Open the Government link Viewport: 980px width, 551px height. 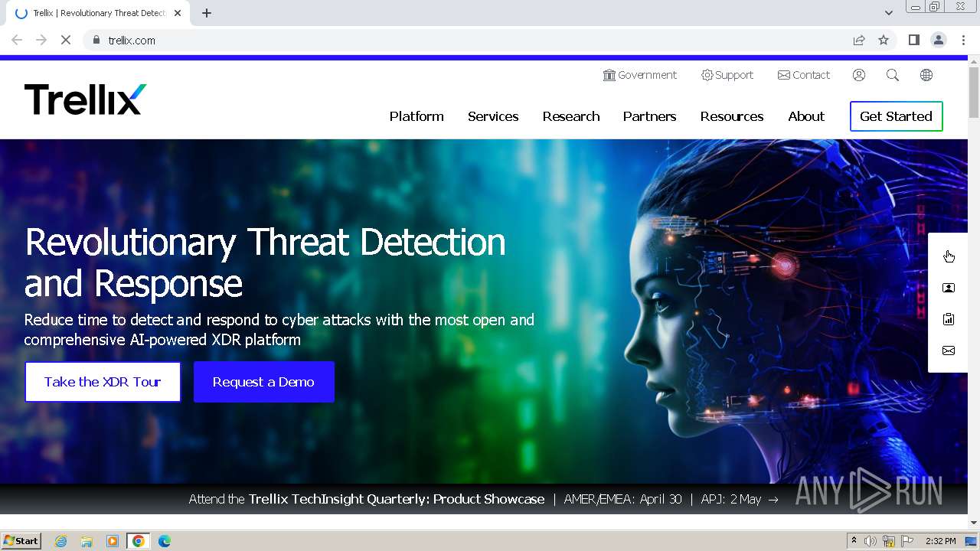(x=640, y=75)
